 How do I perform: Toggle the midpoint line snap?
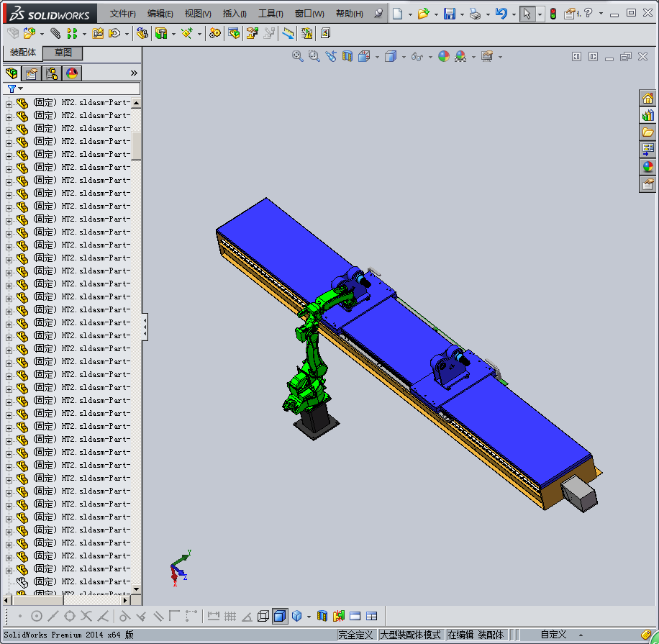[x=53, y=616]
